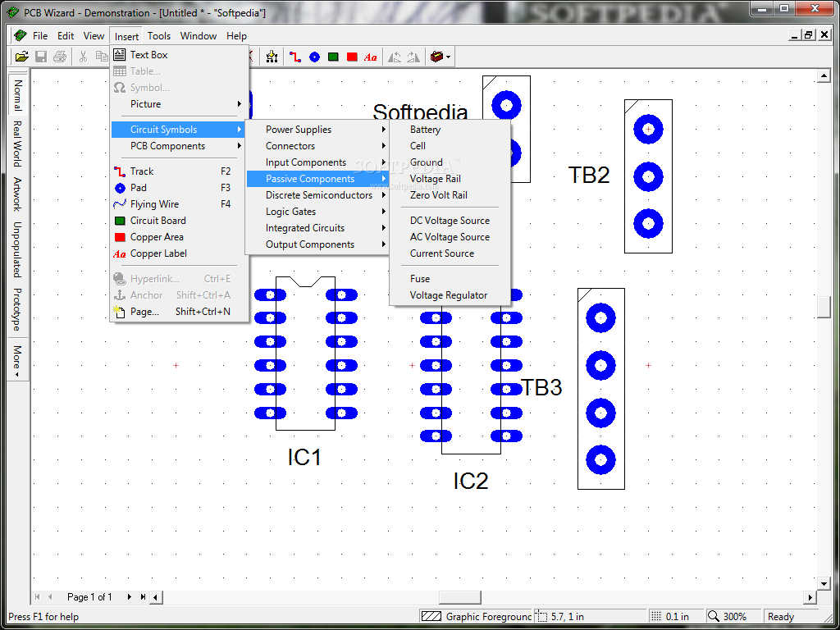Expand the Input Components submenu
840x630 pixels.
[x=317, y=162]
